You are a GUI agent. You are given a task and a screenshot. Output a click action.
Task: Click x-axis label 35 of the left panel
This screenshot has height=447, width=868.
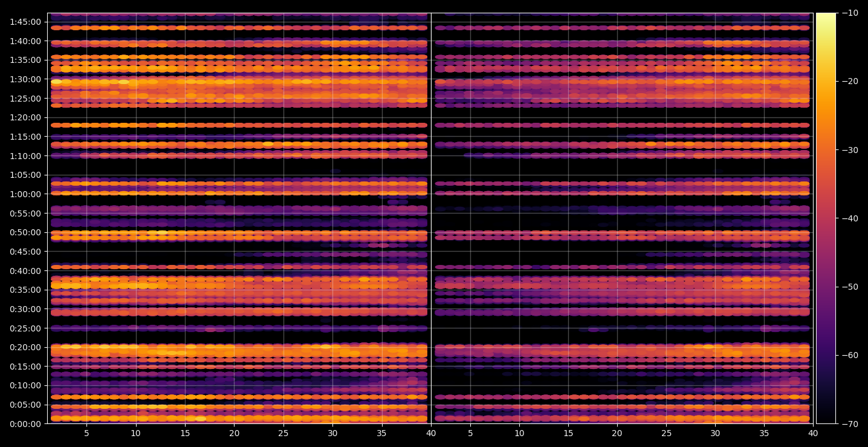382,433
